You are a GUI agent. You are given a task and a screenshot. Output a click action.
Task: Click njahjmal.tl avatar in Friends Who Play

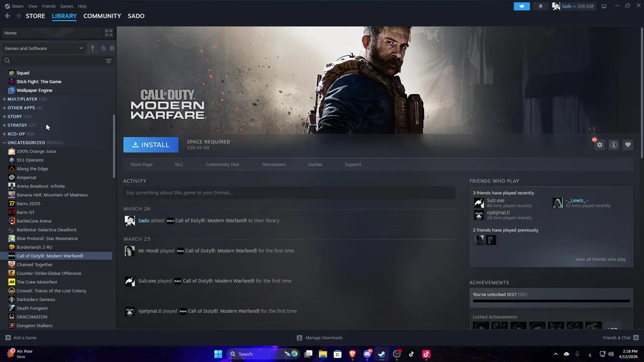coord(479,215)
